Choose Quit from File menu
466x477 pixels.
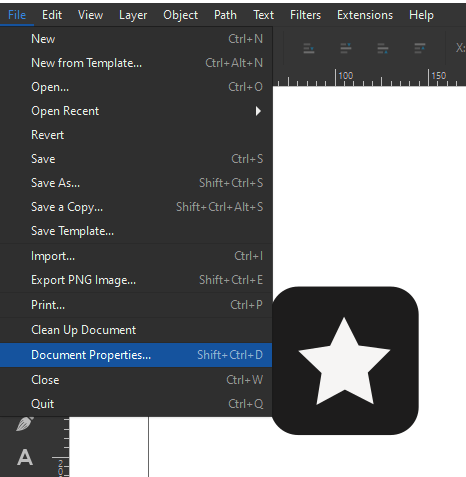[x=136, y=404]
